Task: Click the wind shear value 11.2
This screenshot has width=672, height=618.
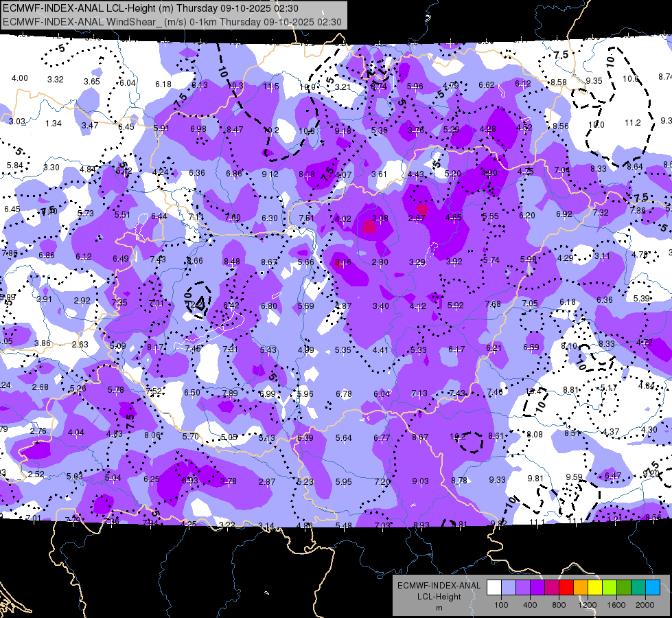Action: (633, 123)
